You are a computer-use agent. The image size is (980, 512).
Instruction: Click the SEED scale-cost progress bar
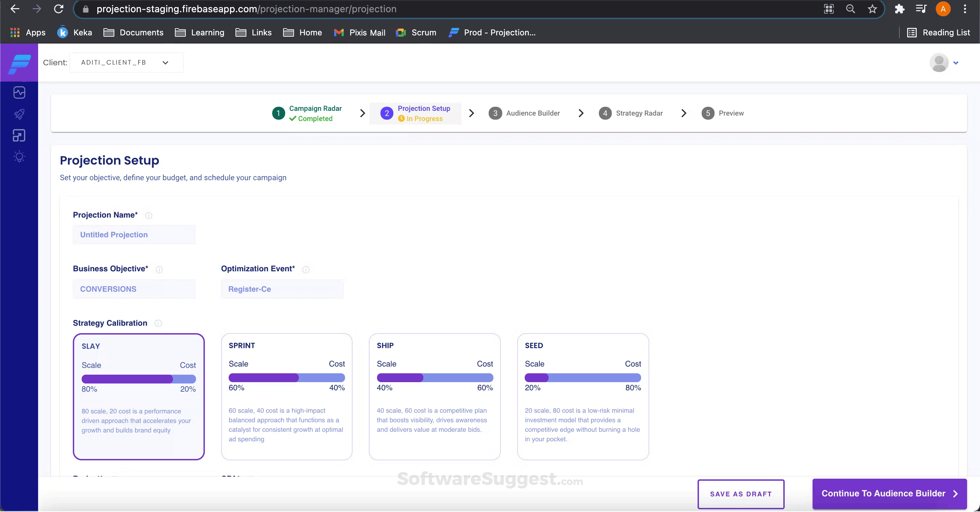point(583,378)
